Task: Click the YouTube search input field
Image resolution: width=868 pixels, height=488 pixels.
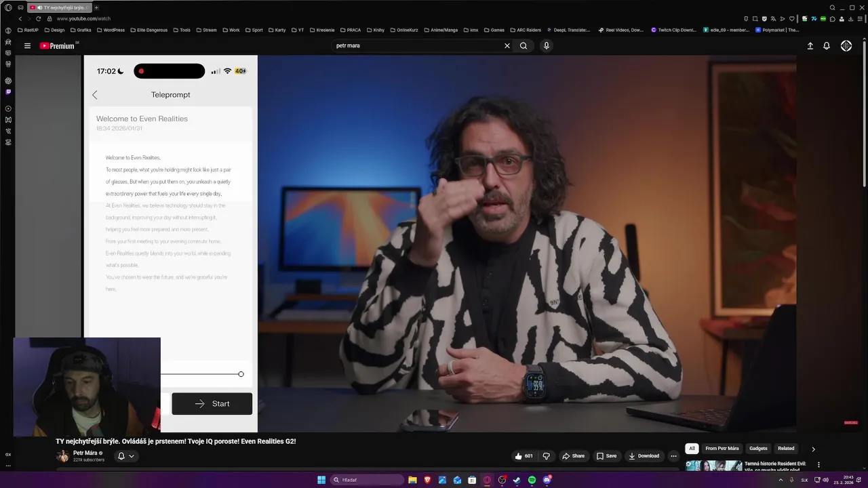Action: [x=417, y=46]
